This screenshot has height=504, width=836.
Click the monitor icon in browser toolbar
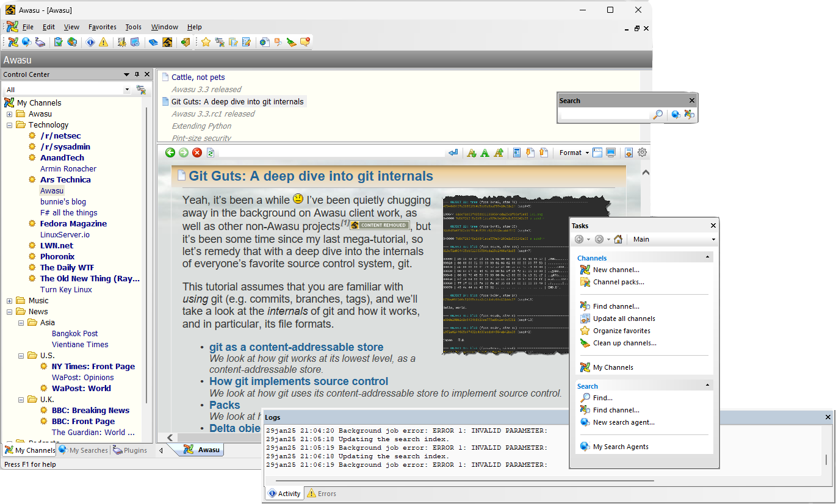pyautogui.click(x=611, y=153)
